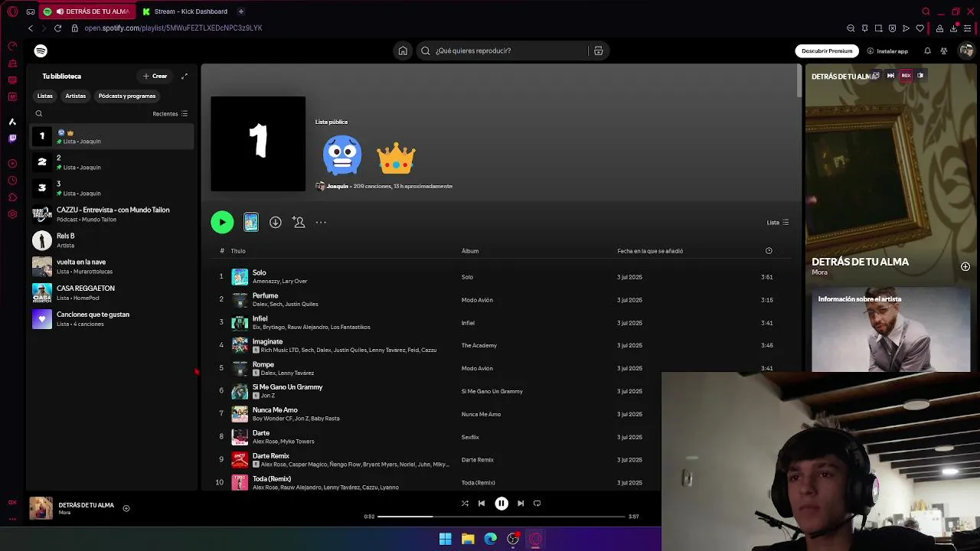Invite collaborators to the playlist
Viewport: 980px width, 551px height.
[x=299, y=222]
